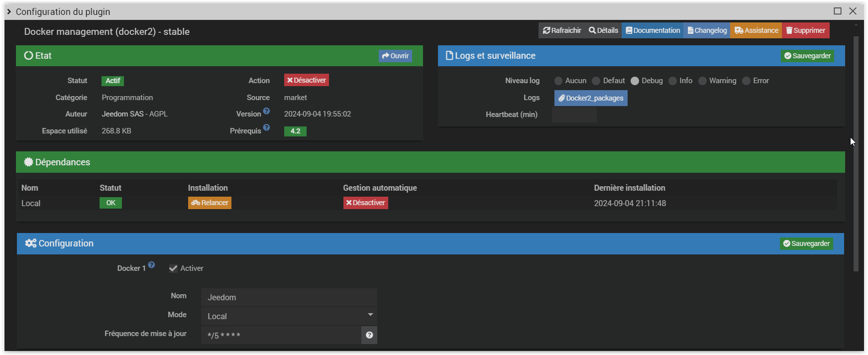Image resolution: width=868 pixels, height=355 pixels.
Task: Toggle the Docker 1 Activer checkbox
Action: pyautogui.click(x=173, y=268)
